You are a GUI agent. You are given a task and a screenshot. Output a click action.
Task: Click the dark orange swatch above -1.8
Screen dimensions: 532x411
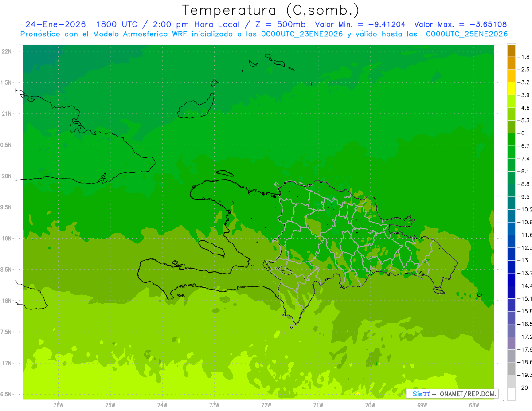511,51
